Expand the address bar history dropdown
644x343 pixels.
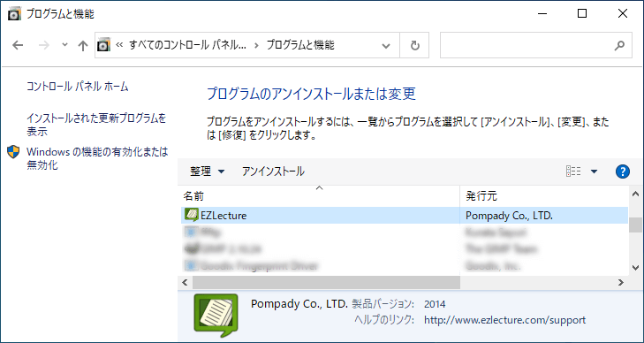386,45
